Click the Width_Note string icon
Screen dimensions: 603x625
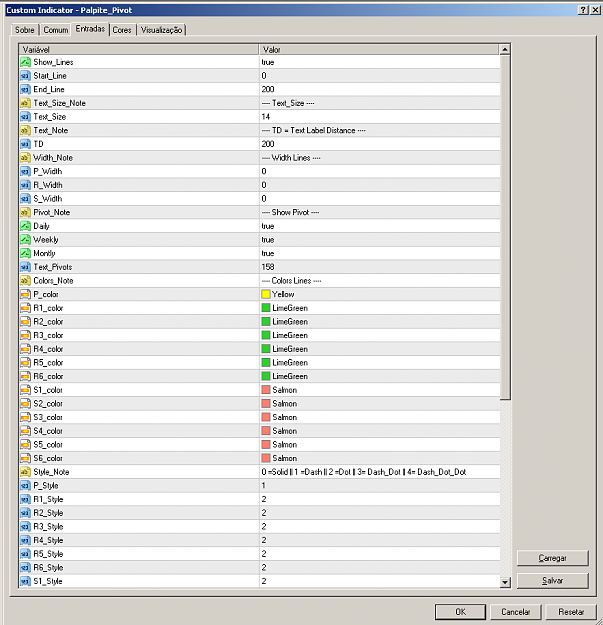coord(26,158)
